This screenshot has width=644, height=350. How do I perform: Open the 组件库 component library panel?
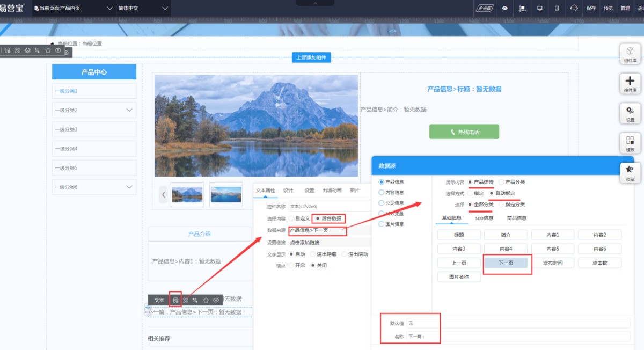tap(630, 54)
